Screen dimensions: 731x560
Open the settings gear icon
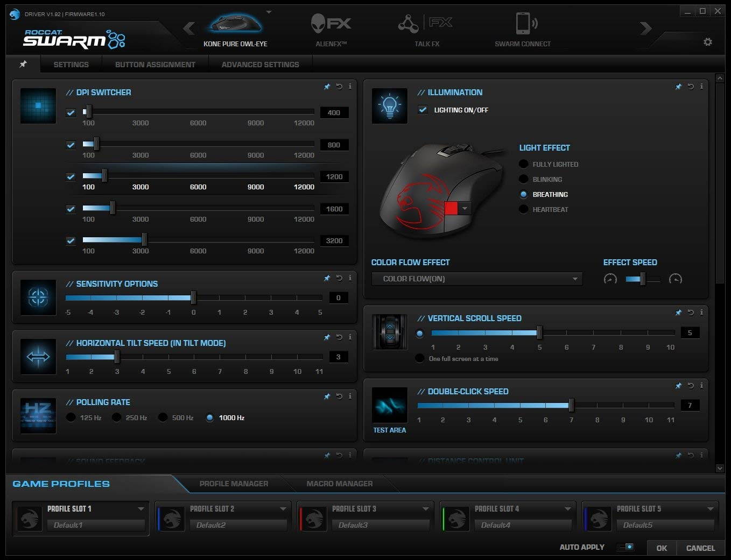click(707, 42)
